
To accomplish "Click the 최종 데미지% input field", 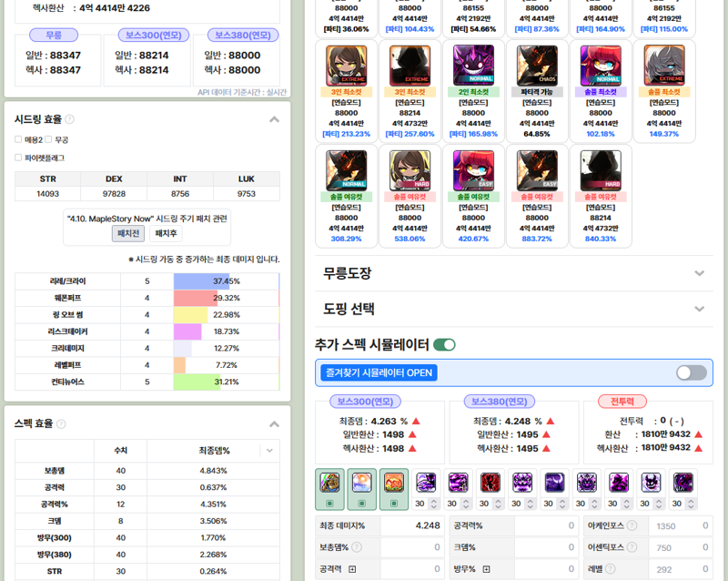I will (411, 525).
